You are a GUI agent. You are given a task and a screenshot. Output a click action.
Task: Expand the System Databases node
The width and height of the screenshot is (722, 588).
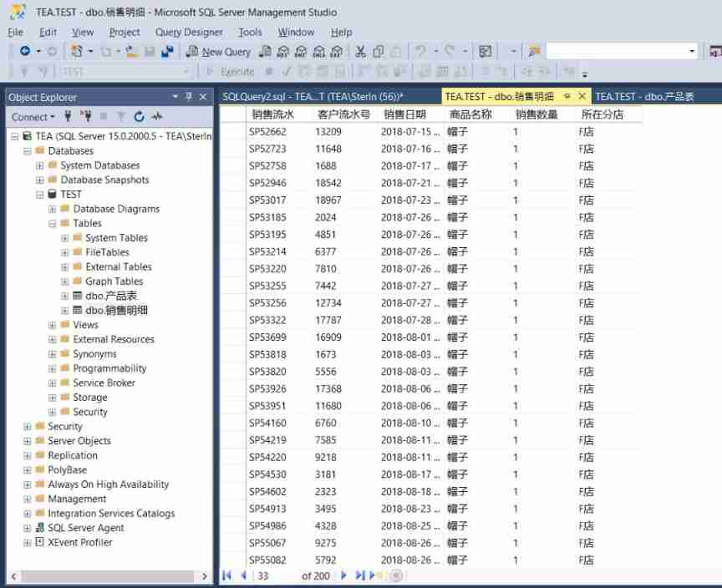(40, 165)
